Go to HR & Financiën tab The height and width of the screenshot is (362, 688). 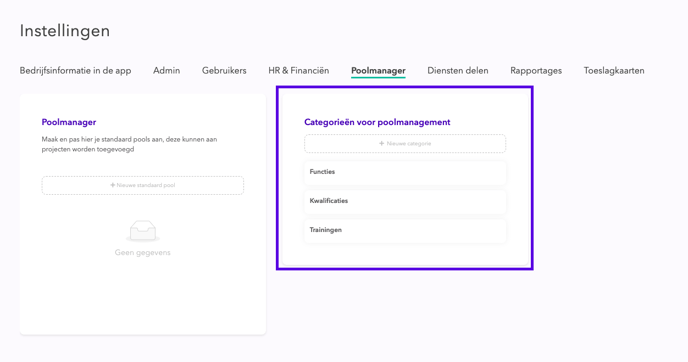(299, 71)
